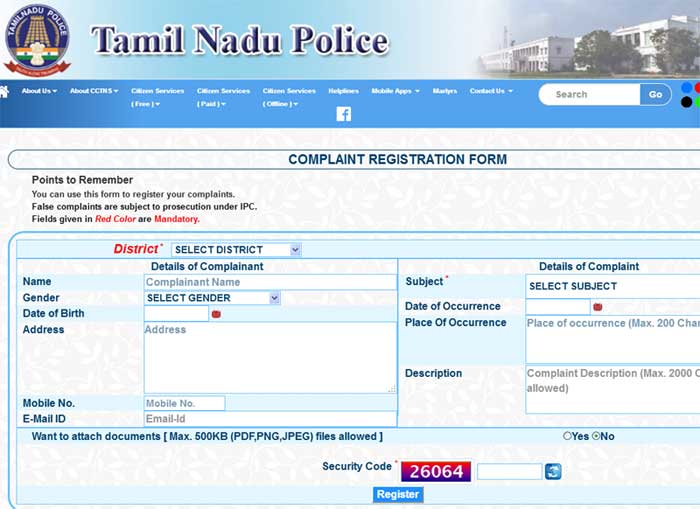
Task: Click the Email-Id field
Action: tap(270, 419)
